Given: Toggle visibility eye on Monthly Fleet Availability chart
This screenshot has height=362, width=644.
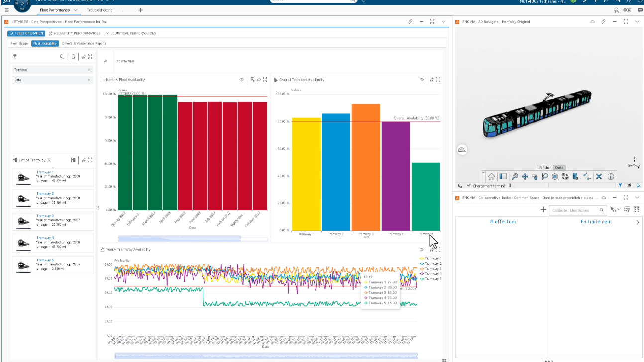Looking at the screenshot, I should pyautogui.click(x=241, y=80).
